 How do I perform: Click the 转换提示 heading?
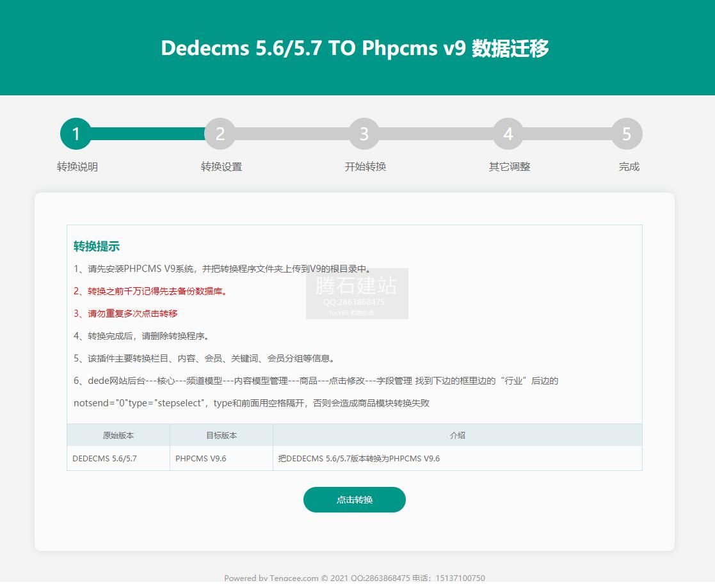[97, 246]
